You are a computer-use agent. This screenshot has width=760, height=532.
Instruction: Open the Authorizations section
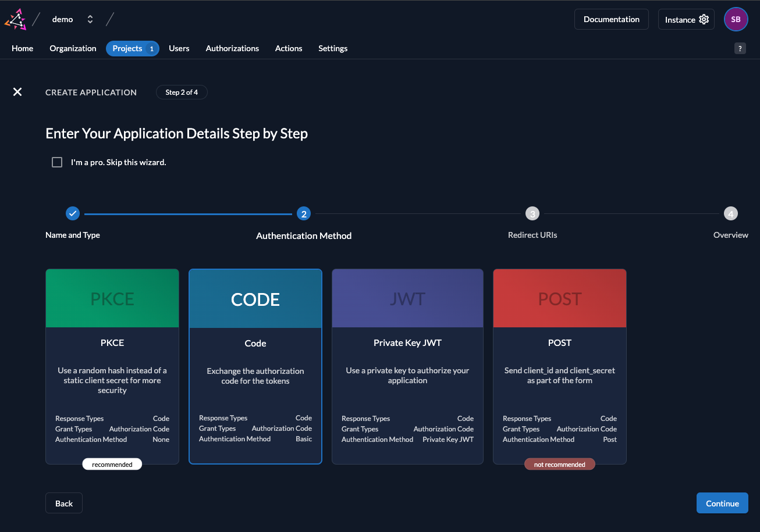(x=232, y=48)
